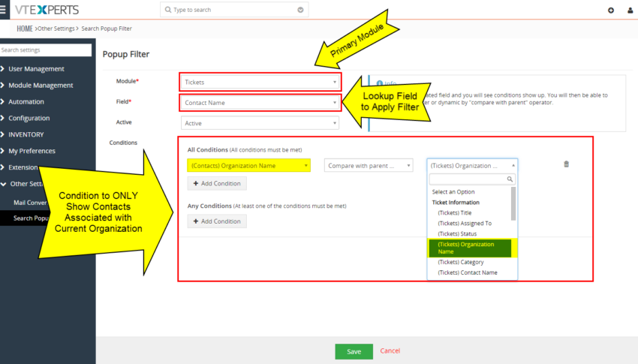Select Search Popup Filter sidebar item

[31, 218]
